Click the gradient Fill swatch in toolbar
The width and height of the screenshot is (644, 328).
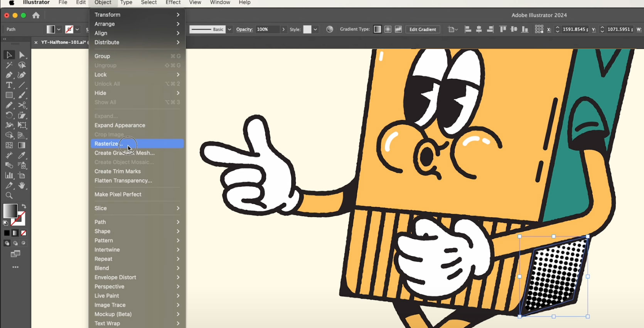pos(10,211)
